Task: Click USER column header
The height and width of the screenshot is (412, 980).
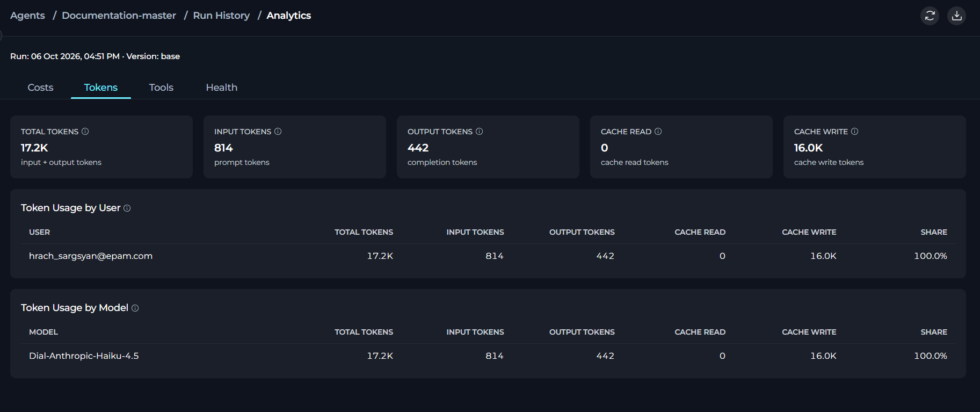Action: coord(39,232)
